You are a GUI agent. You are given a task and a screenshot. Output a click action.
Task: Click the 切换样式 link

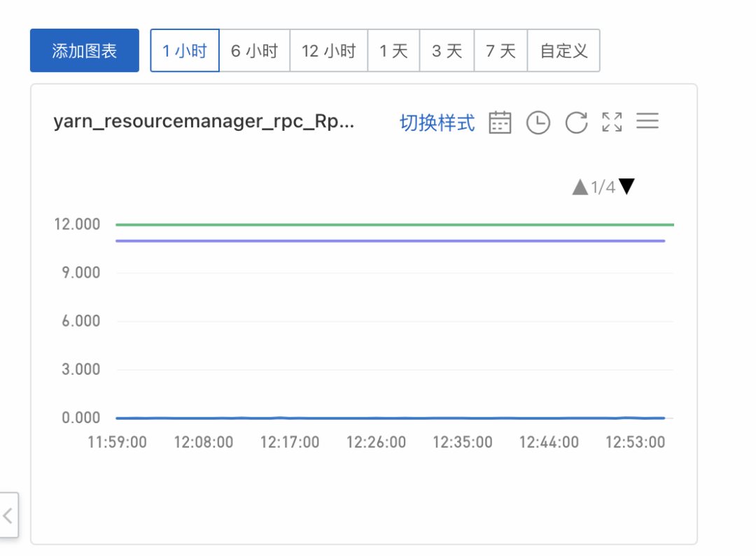point(437,123)
